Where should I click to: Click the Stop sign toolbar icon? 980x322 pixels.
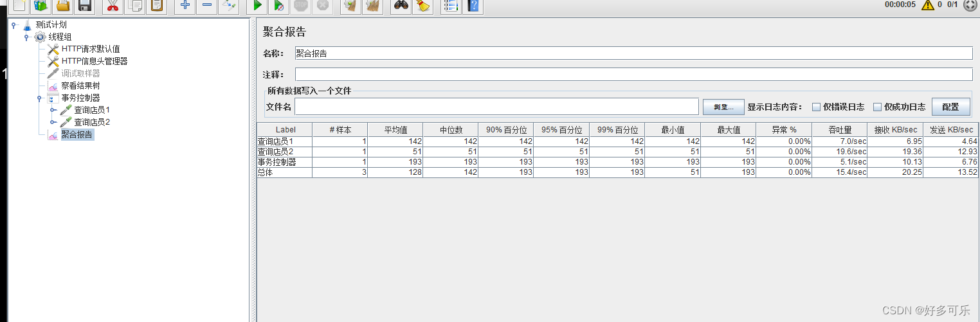tap(301, 6)
